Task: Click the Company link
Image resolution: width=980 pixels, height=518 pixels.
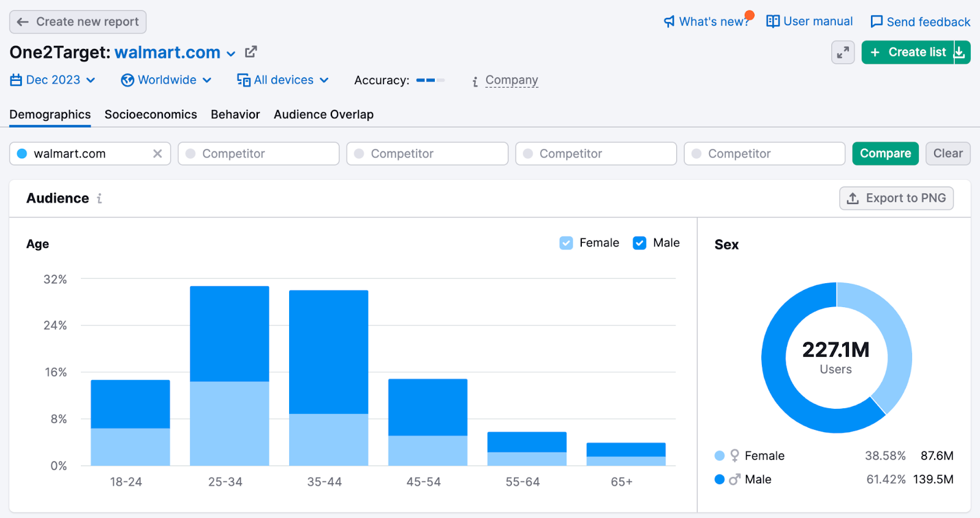Action: coord(511,80)
